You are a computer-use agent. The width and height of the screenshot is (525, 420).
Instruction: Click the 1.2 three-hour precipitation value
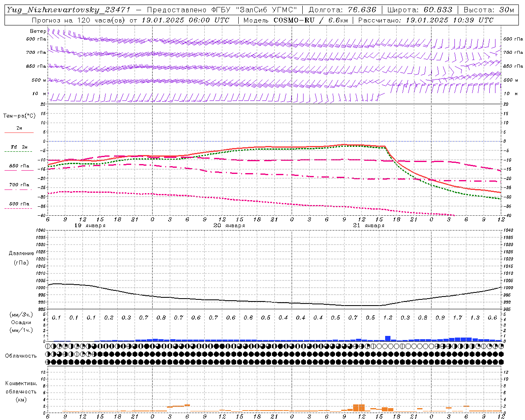[388, 318]
